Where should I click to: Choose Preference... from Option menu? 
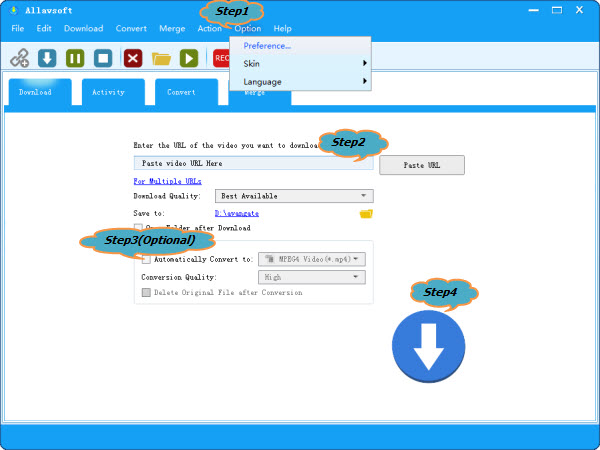point(300,46)
